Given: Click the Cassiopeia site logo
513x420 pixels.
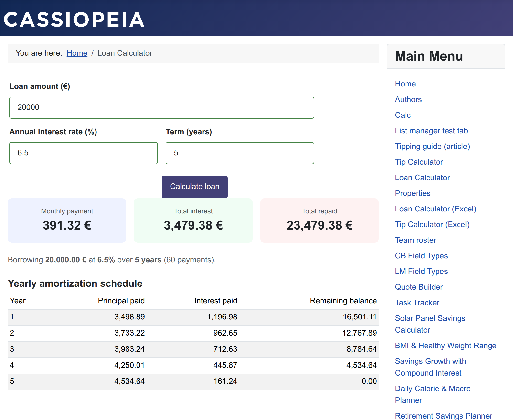Looking at the screenshot, I should (x=74, y=20).
